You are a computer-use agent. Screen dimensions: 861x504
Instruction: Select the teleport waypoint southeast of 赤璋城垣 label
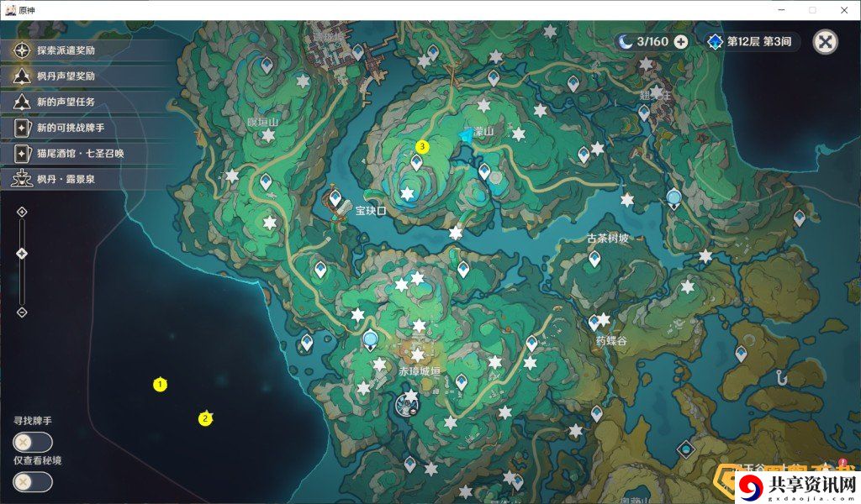click(x=462, y=381)
